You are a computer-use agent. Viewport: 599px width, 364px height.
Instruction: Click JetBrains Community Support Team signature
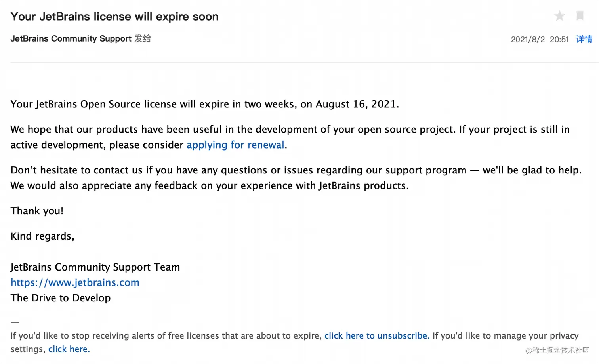coord(95,267)
